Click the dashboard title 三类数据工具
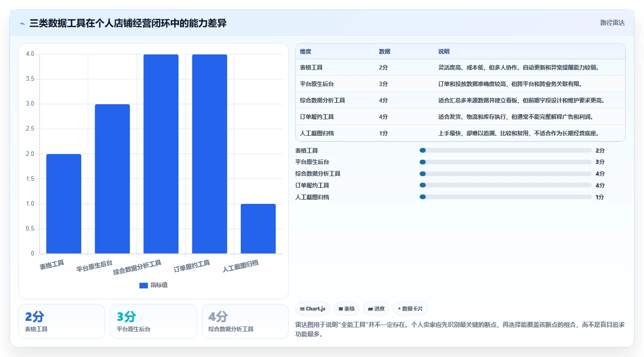The height and width of the screenshot is (357, 644). (x=128, y=23)
